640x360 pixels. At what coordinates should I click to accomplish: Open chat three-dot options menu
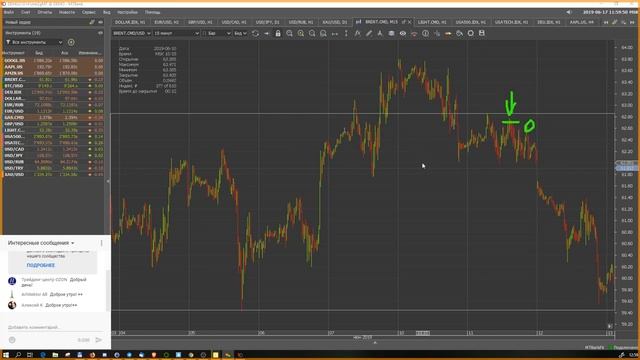[102, 243]
